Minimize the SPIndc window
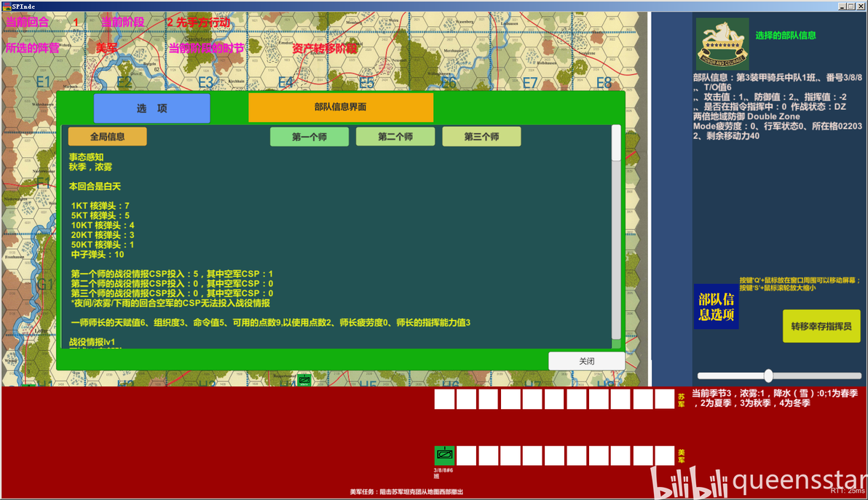868x500 pixels. (842, 6)
